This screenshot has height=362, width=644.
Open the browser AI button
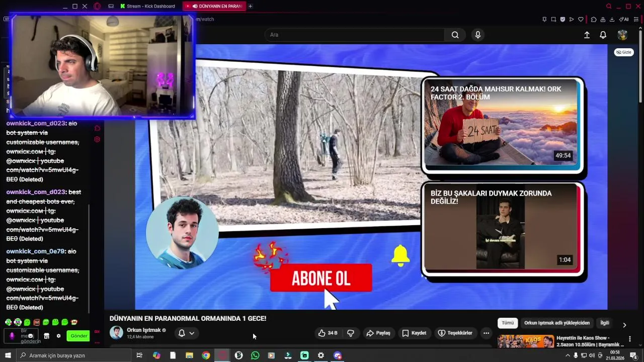(x=624, y=20)
